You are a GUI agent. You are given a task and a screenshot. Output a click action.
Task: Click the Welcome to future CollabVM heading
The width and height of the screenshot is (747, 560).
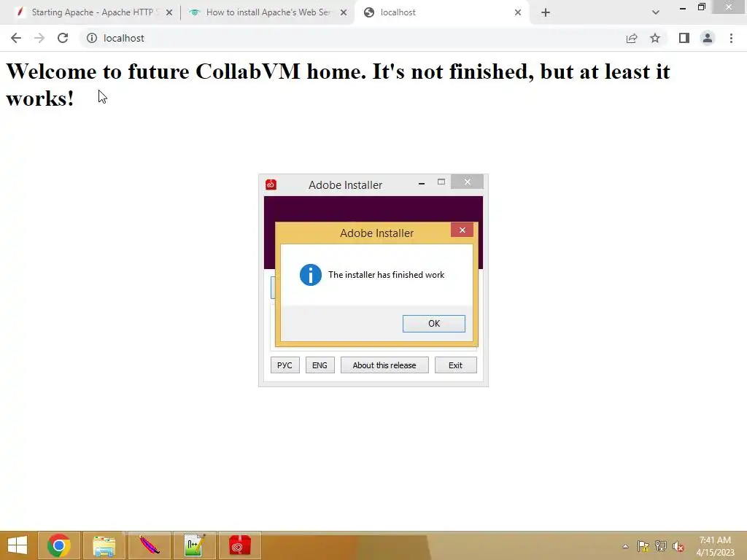tap(338, 85)
